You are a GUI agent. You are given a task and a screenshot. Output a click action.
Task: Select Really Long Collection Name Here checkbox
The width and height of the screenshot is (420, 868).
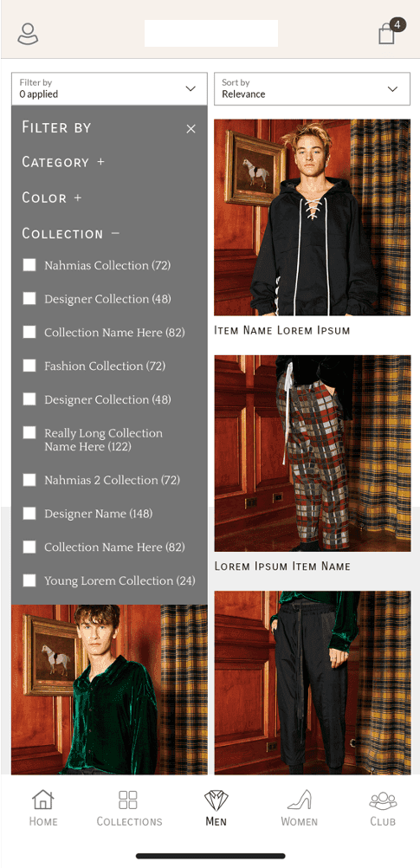coord(29,433)
